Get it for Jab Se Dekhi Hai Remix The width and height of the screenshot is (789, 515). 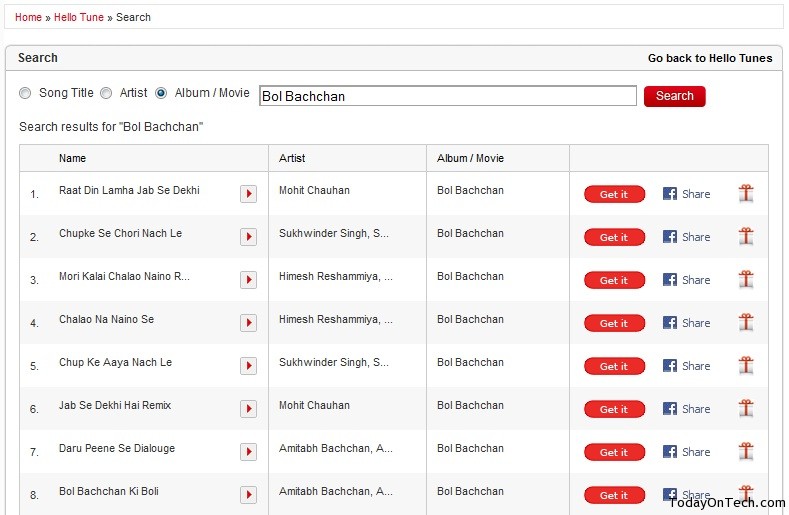614,409
